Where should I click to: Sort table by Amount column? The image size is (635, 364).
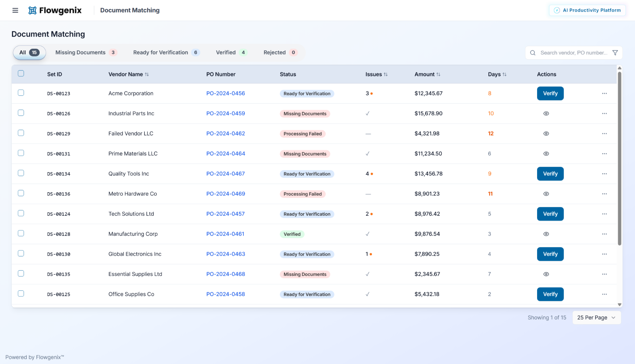pyautogui.click(x=438, y=74)
